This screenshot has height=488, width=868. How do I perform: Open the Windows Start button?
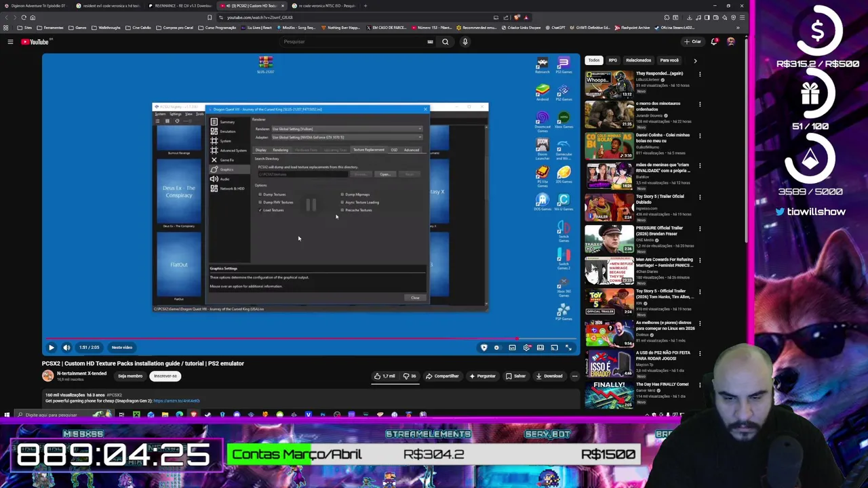(x=7, y=415)
